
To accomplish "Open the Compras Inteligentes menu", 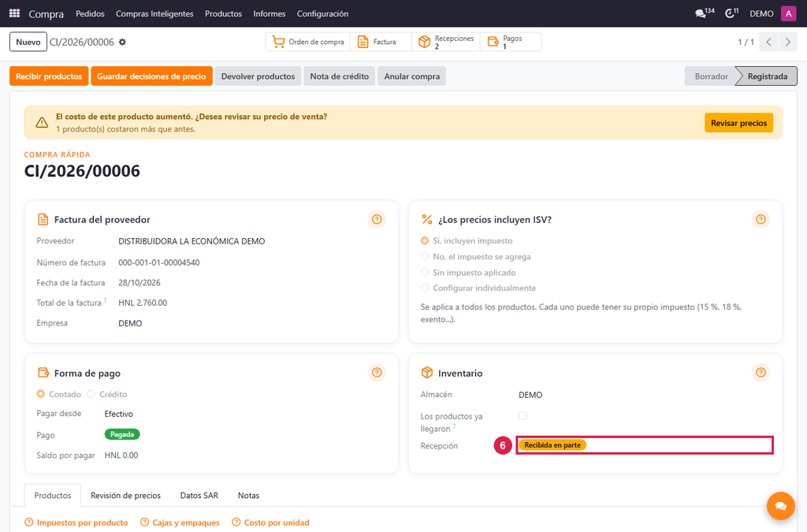I will [154, 14].
